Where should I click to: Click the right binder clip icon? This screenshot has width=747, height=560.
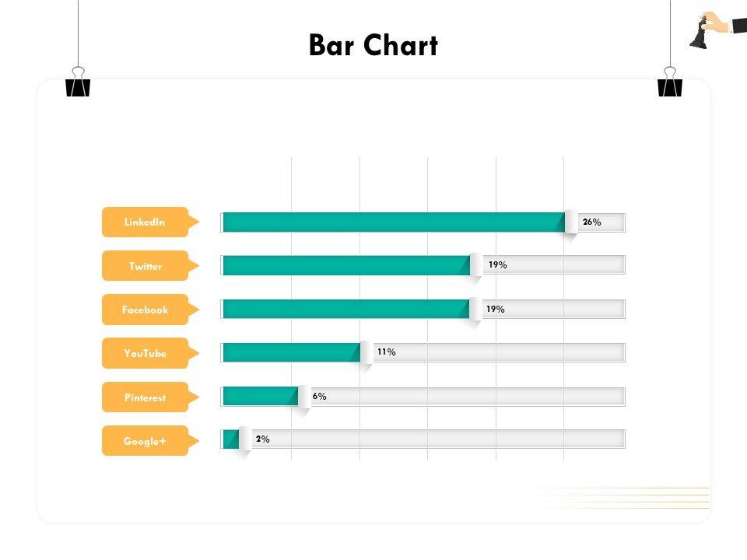click(669, 84)
